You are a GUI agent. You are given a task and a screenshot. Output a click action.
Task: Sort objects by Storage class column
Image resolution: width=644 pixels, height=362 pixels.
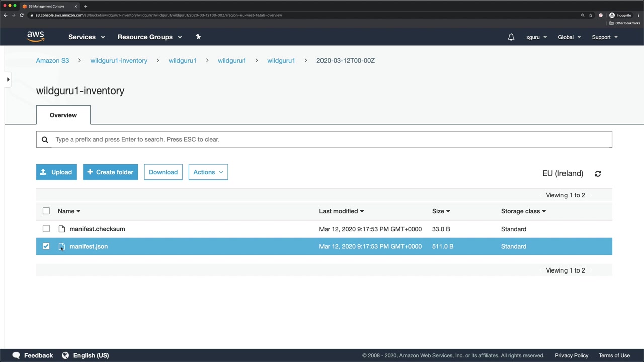point(523,211)
